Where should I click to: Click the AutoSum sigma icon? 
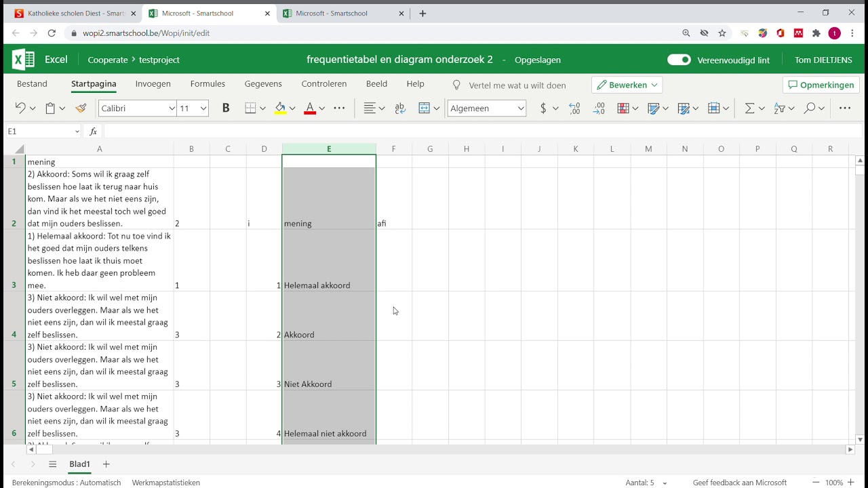[x=749, y=108]
